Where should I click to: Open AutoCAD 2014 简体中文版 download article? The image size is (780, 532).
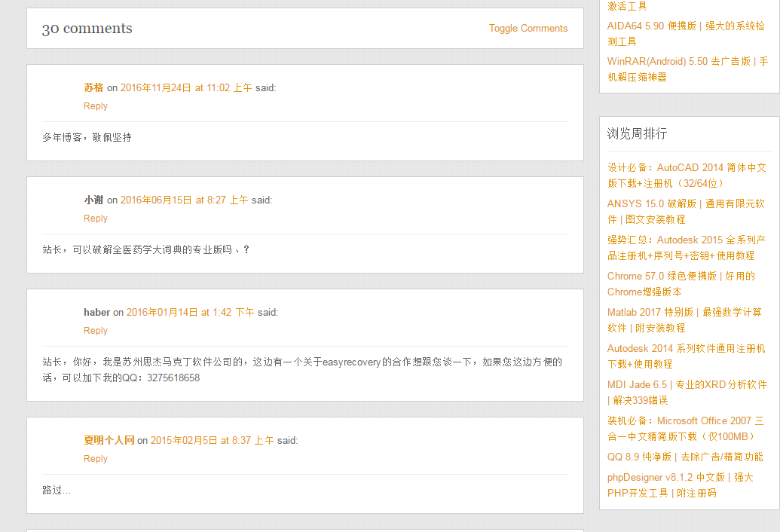point(687,175)
